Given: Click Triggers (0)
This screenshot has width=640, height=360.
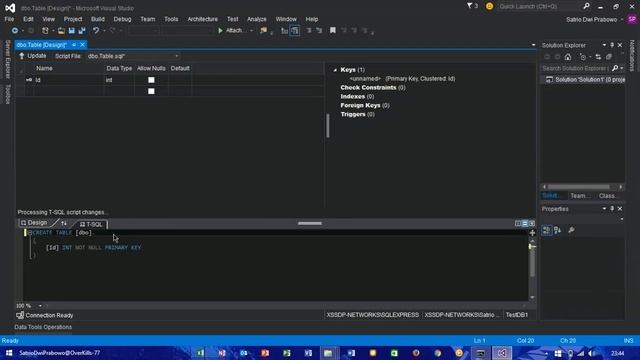Looking at the screenshot, I should tap(358, 114).
